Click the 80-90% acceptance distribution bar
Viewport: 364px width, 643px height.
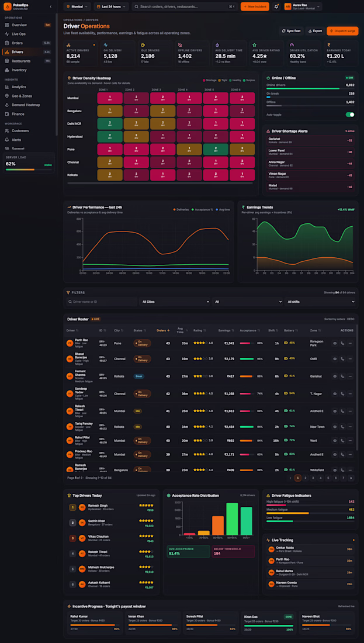[x=218, y=526]
